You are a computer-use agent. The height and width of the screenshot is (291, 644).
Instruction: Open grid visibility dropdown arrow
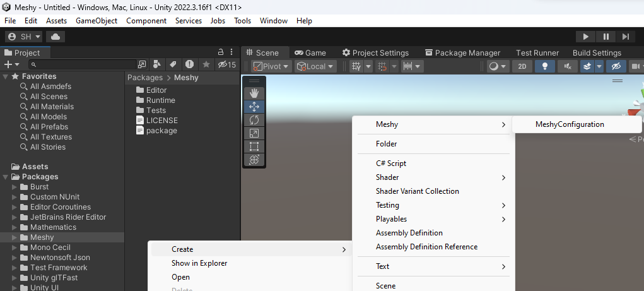[368, 66]
